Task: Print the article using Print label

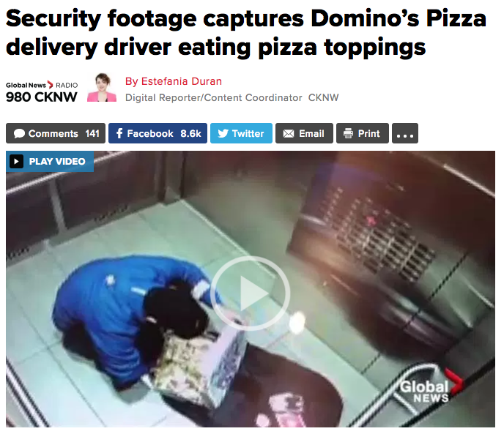Action: point(369,134)
